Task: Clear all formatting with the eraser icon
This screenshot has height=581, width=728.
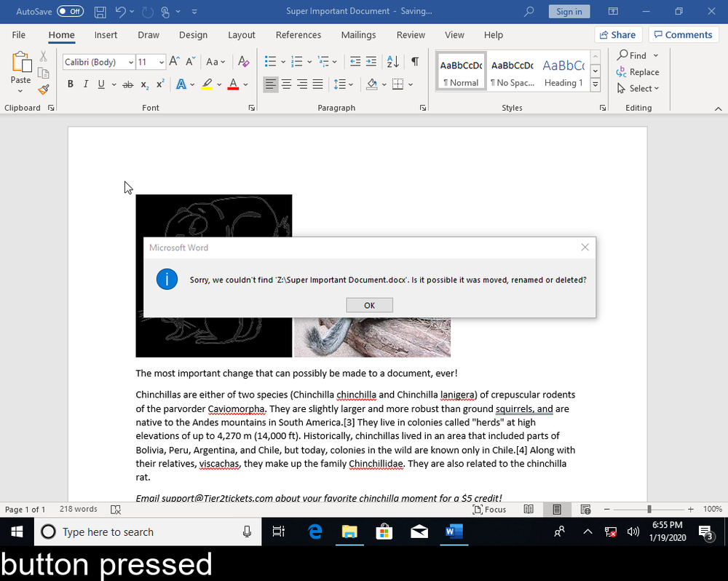Action: [x=243, y=61]
